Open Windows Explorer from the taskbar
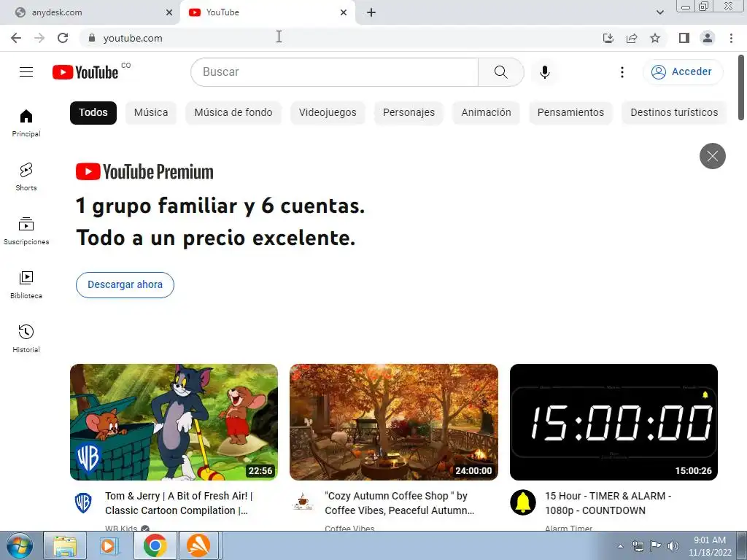This screenshot has width=747, height=560. coord(65,545)
